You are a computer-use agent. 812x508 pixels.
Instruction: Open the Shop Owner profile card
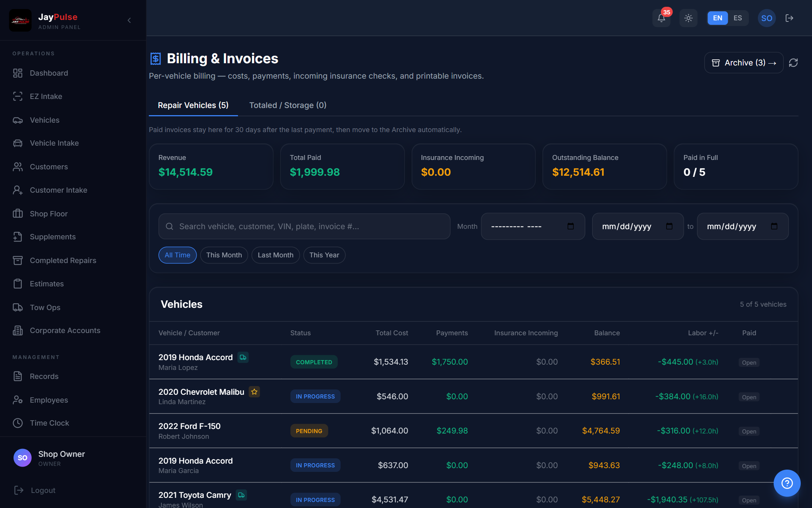pos(73,458)
